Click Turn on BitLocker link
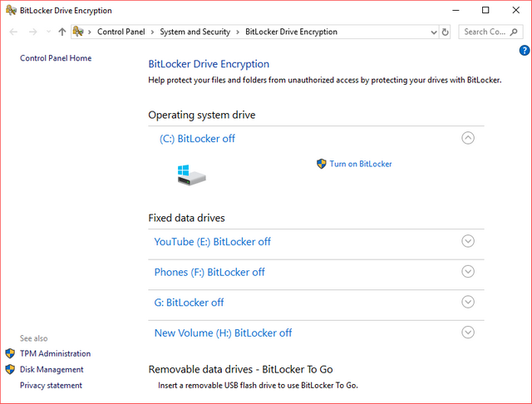The width and height of the screenshot is (532, 404). tap(360, 164)
